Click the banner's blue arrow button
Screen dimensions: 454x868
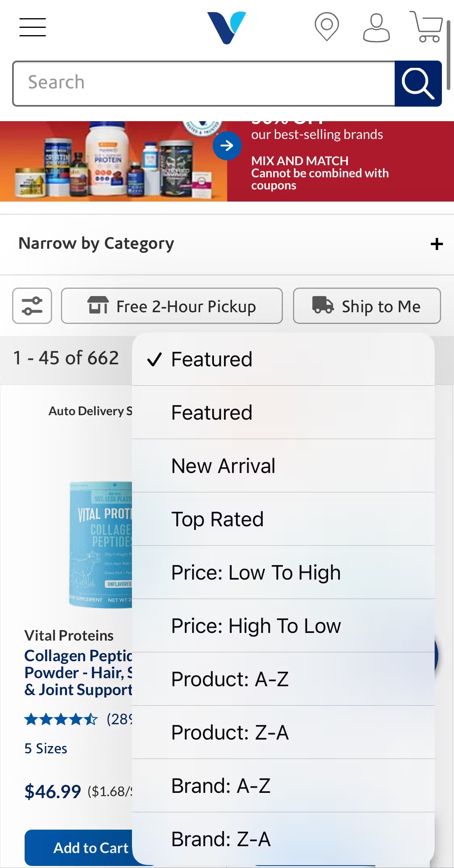(227, 145)
